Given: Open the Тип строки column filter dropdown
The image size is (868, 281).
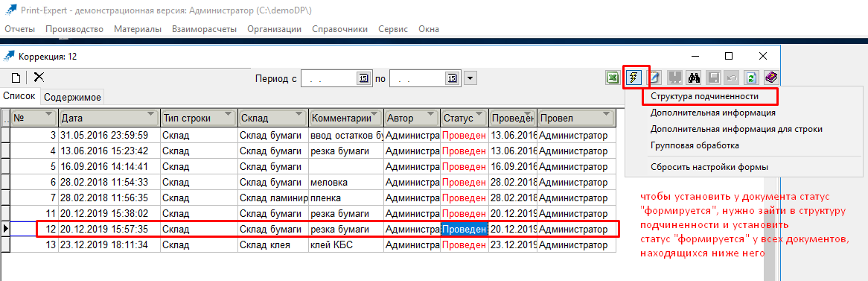Looking at the screenshot, I should pyautogui.click(x=229, y=113).
